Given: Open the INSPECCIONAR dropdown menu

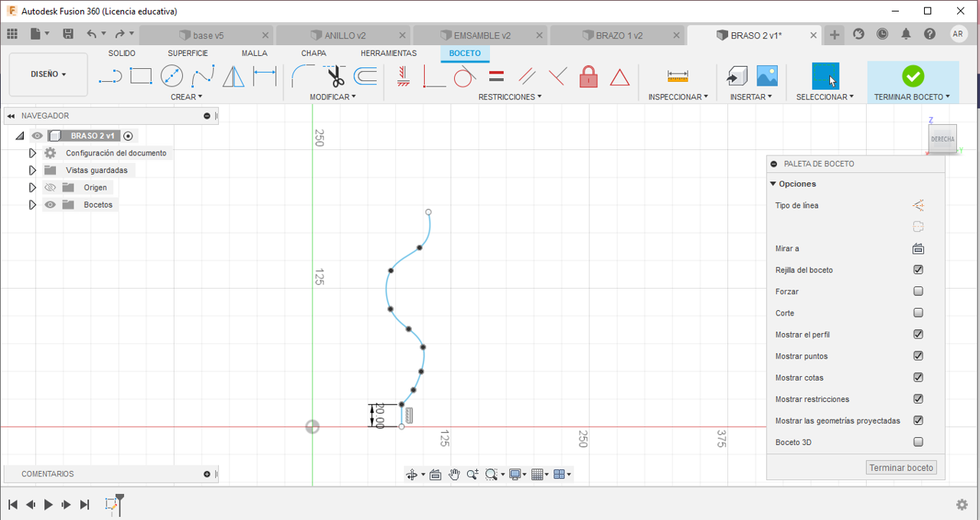Looking at the screenshot, I should tap(678, 97).
